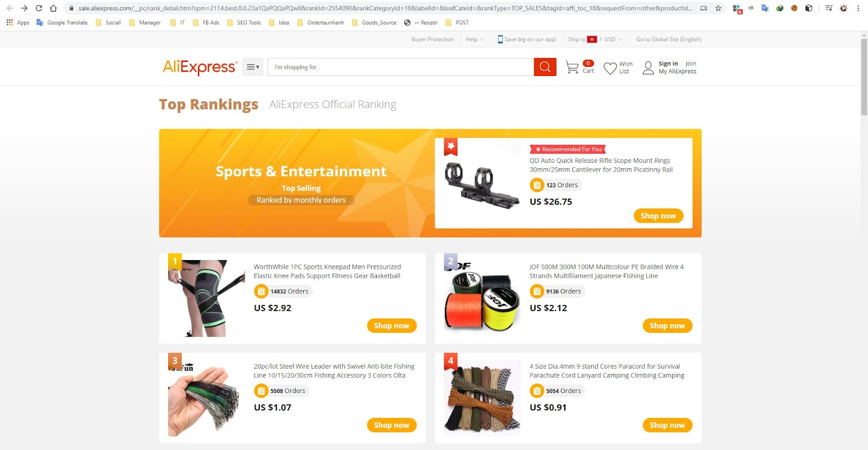Click the browser home icon

point(53,8)
